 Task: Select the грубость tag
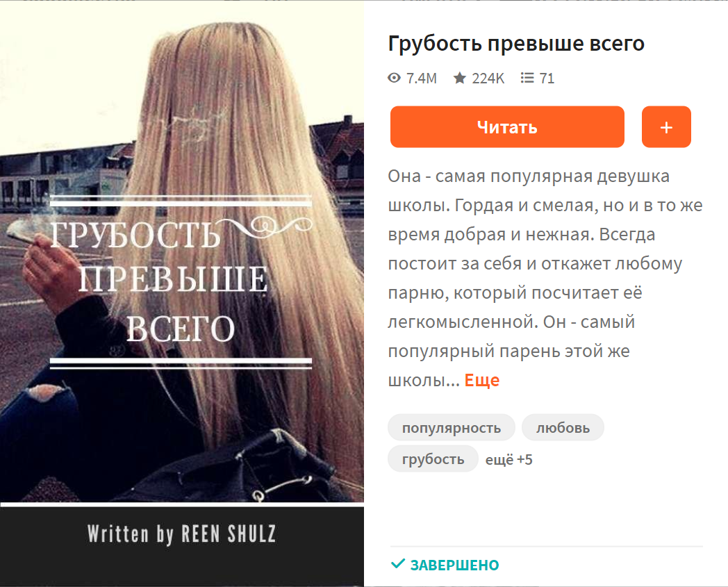[x=433, y=458]
